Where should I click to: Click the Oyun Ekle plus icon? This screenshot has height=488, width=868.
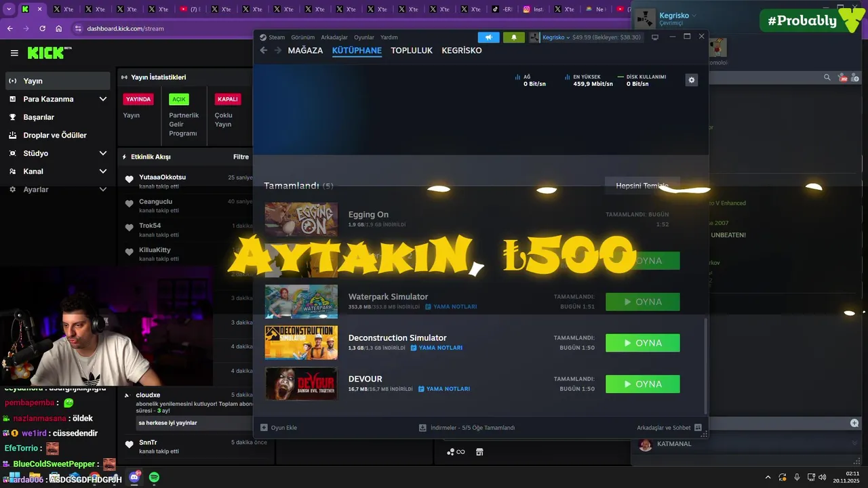(x=264, y=428)
